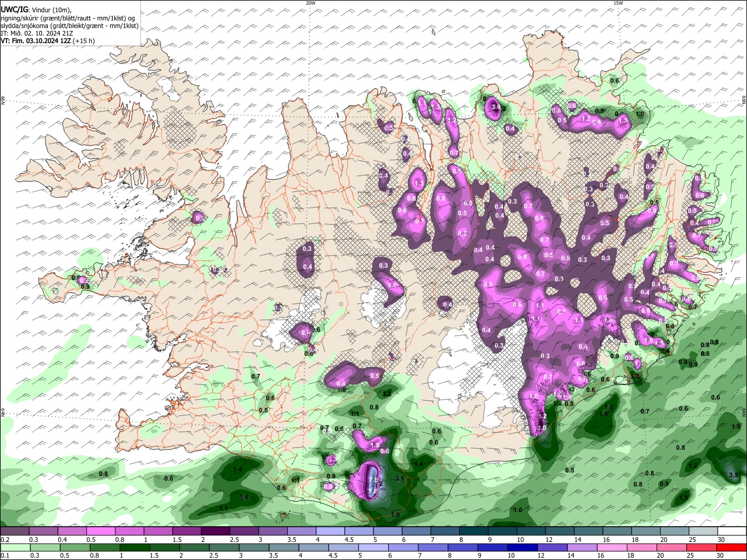
Task: Click '20' label in lower legend row
Action: 659,555
